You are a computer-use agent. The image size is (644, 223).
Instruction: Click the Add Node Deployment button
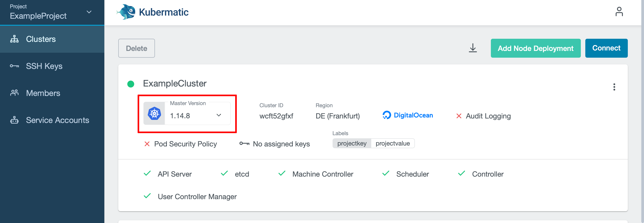535,48
